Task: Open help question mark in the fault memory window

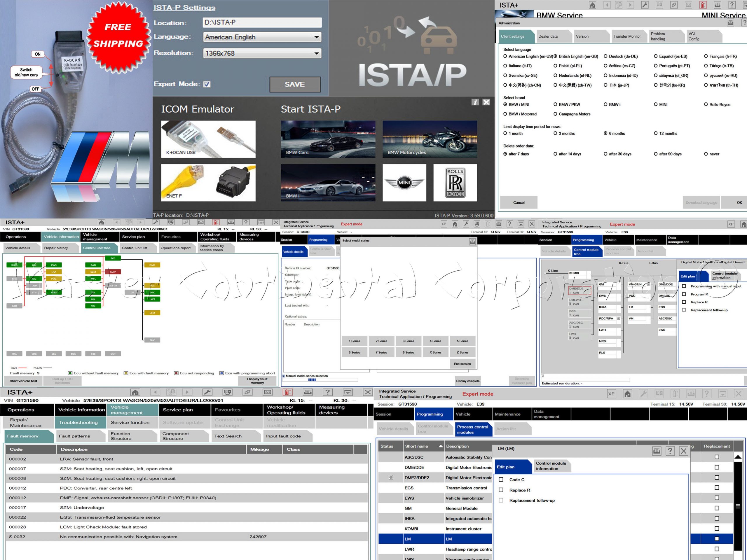Action: (327, 392)
